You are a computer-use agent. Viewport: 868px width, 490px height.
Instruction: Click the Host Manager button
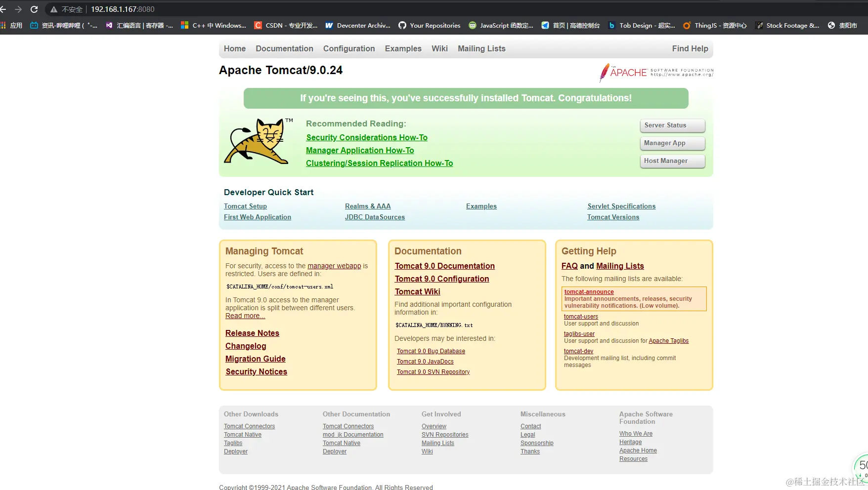click(x=672, y=161)
